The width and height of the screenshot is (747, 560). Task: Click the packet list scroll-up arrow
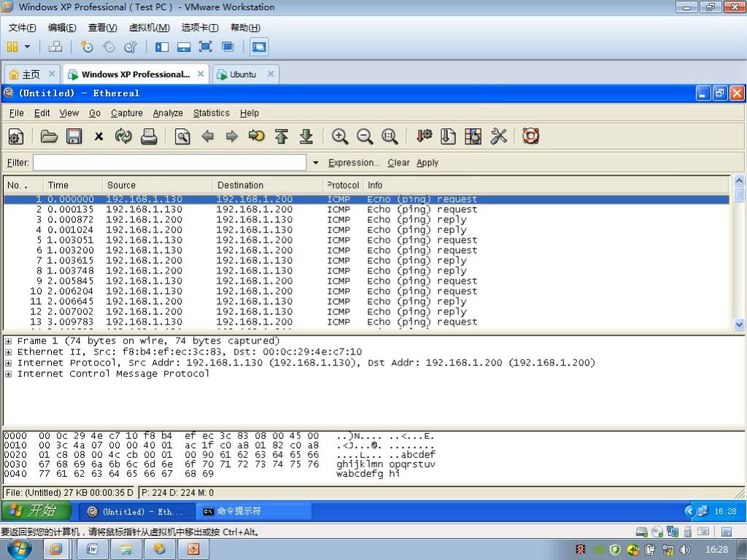coord(739,181)
